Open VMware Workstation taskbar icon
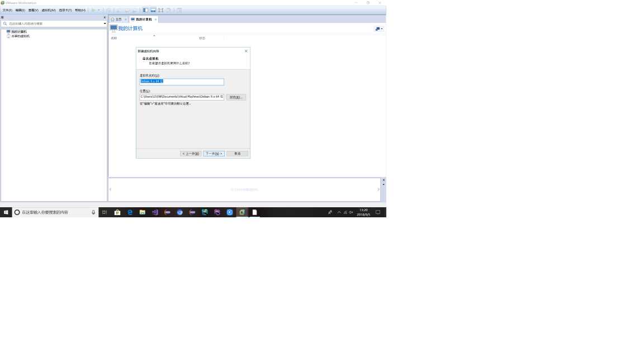Image resolution: width=644 pixels, height=362 pixels. click(x=242, y=212)
